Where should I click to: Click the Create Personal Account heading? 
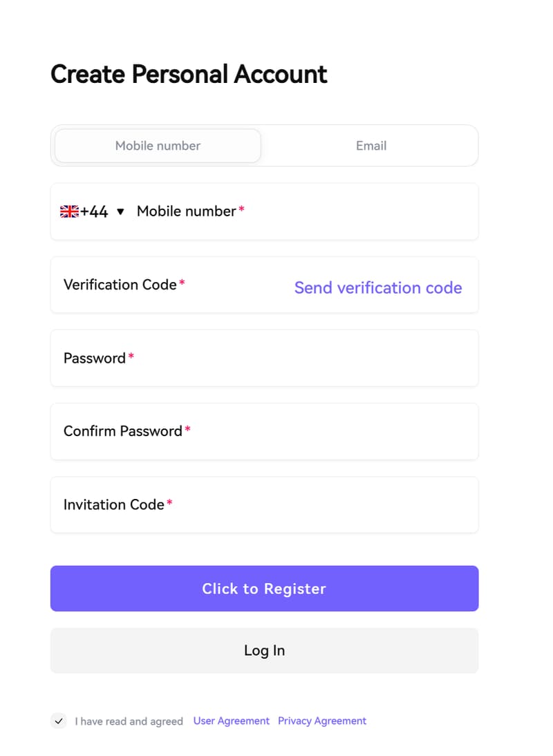coord(188,74)
